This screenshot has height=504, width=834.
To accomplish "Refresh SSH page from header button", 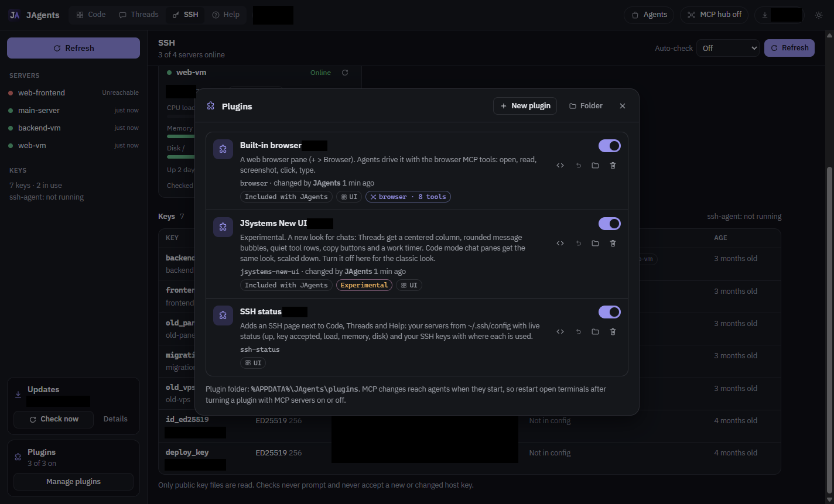I will (x=789, y=48).
